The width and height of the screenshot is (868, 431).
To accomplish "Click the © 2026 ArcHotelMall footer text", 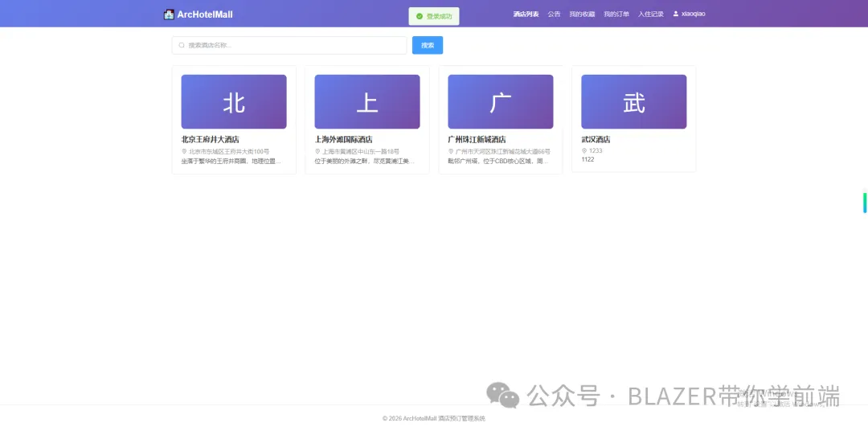I will (434, 419).
